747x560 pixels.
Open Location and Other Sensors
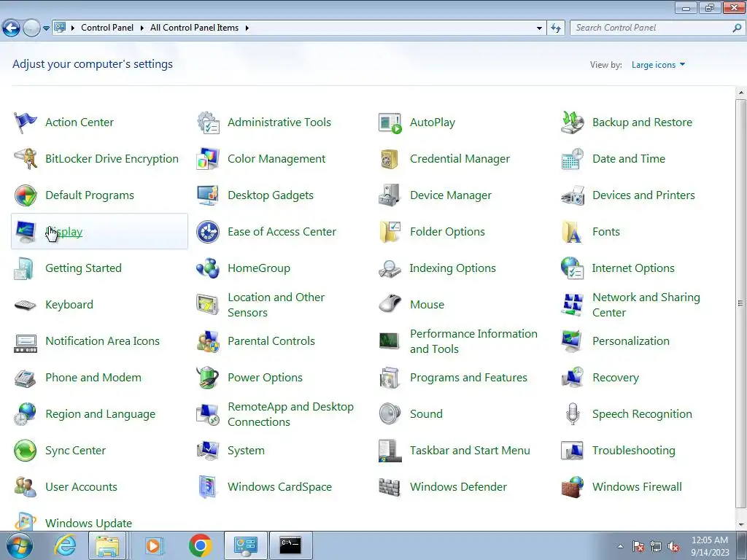(276, 305)
